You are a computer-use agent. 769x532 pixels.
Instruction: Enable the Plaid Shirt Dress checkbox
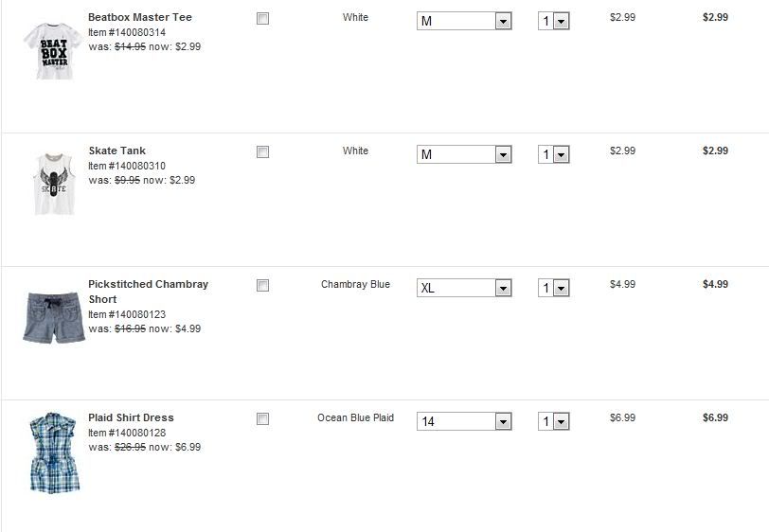(262, 419)
